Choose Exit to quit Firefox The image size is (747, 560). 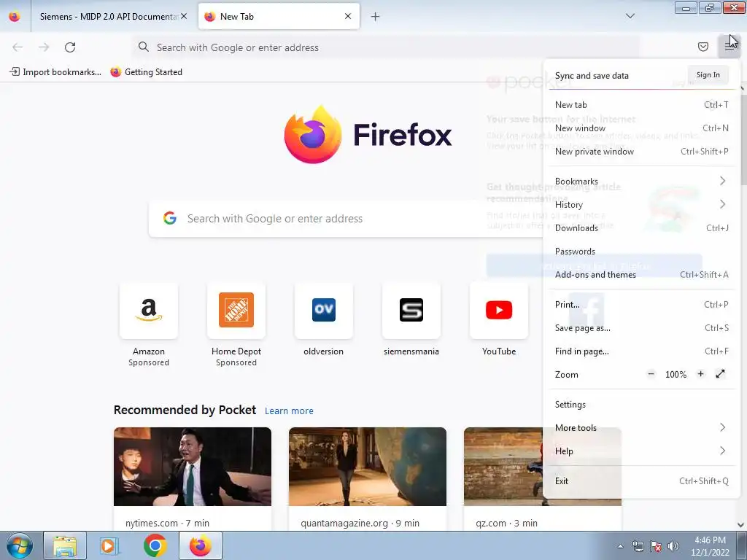tap(641, 481)
